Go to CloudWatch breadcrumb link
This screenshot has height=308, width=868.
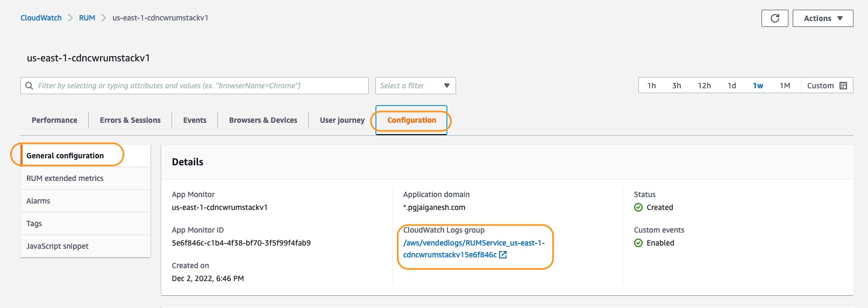click(41, 18)
